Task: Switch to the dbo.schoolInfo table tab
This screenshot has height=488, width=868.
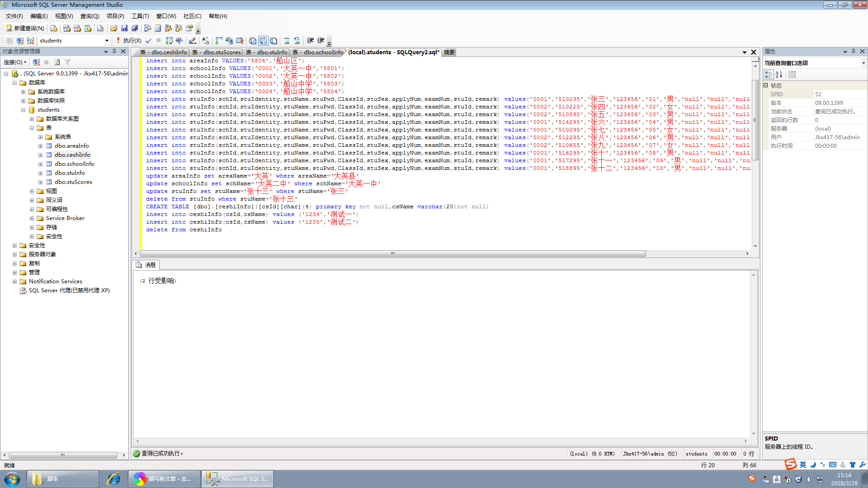Action: 318,52
